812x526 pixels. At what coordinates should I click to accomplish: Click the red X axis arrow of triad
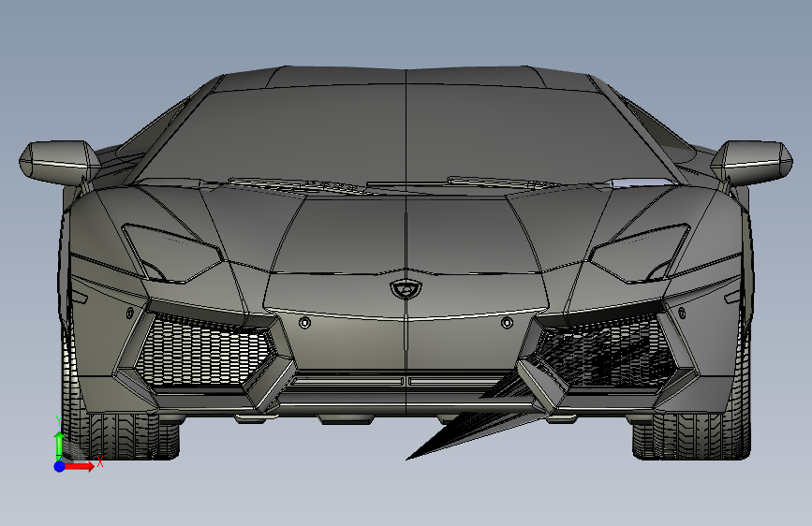click(x=81, y=466)
